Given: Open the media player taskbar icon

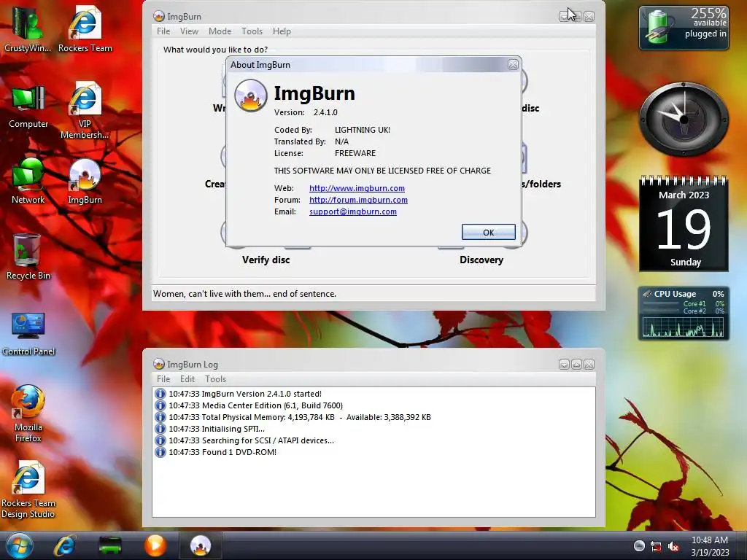Looking at the screenshot, I should pos(155,545).
